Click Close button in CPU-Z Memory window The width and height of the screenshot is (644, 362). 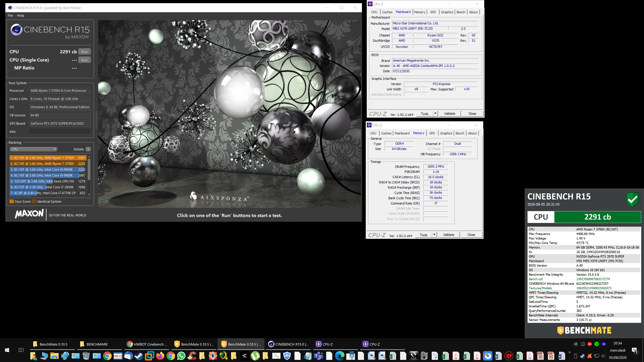tap(471, 235)
